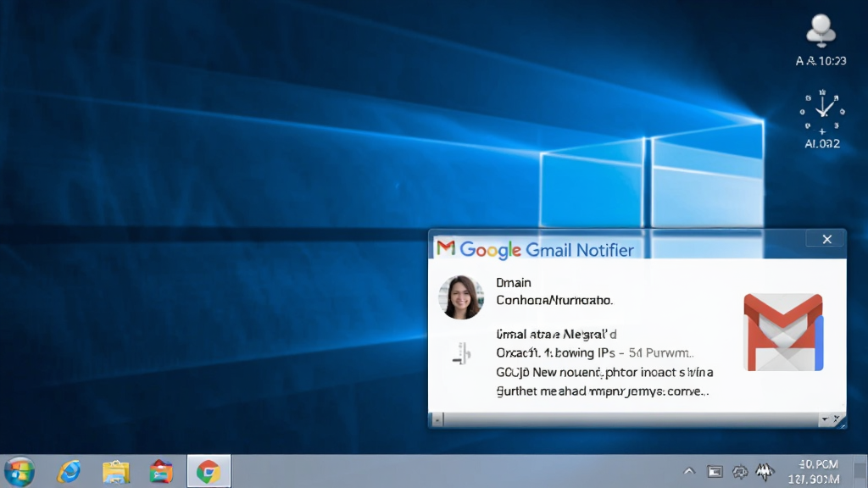Click the Gmail M icon in notifier title
This screenshot has width=868, height=488.
pos(446,248)
